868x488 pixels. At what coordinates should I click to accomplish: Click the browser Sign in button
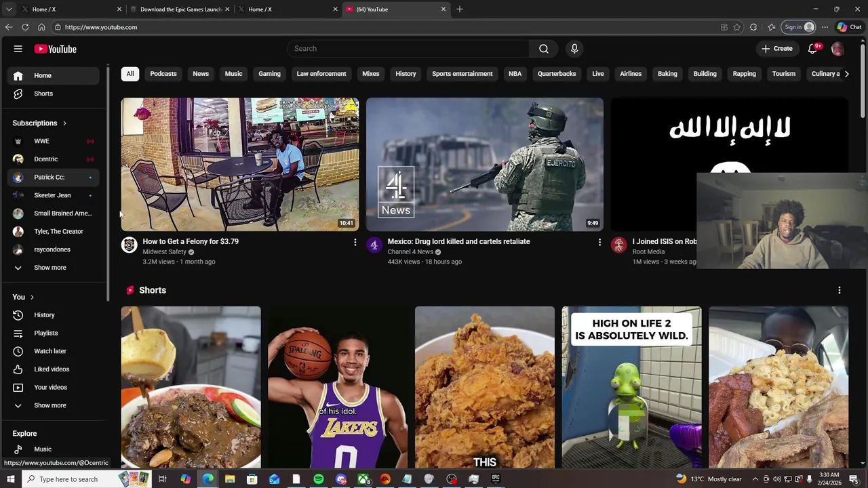[799, 27]
